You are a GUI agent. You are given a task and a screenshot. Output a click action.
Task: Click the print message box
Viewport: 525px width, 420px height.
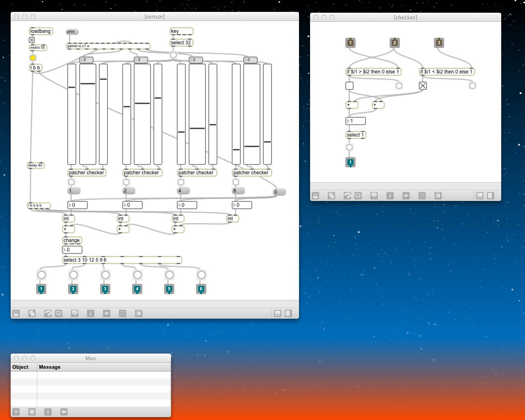(x=72, y=32)
